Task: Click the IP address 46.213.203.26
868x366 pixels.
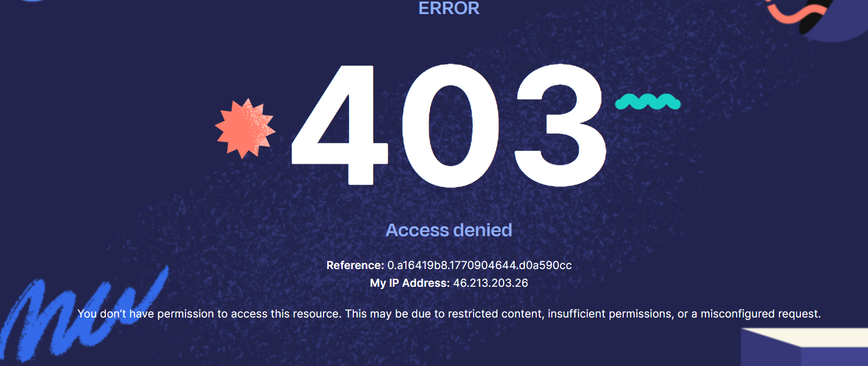Action: tap(490, 283)
